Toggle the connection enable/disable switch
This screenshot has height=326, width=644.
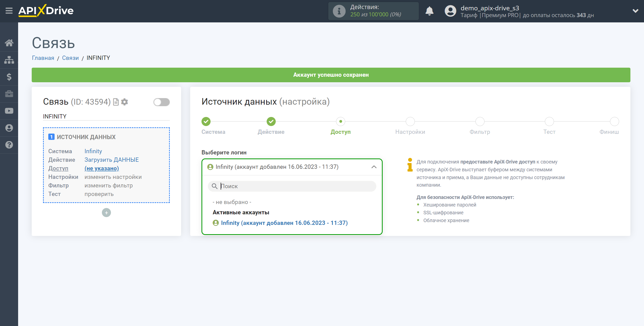pos(162,101)
